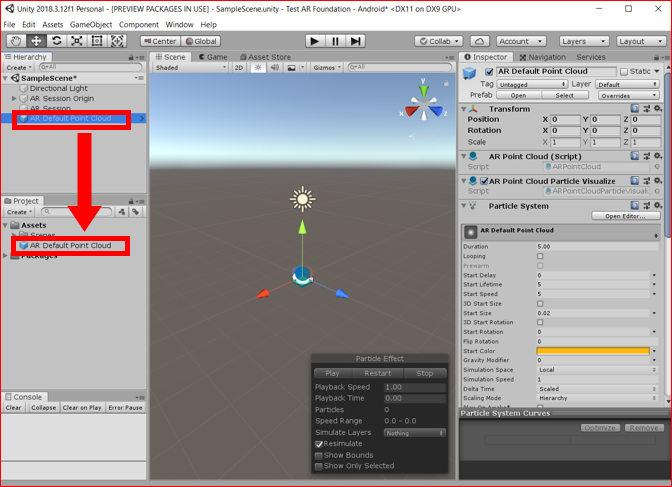672x487 pixels.
Task: Click the Step frame button
Action: coord(355,41)
